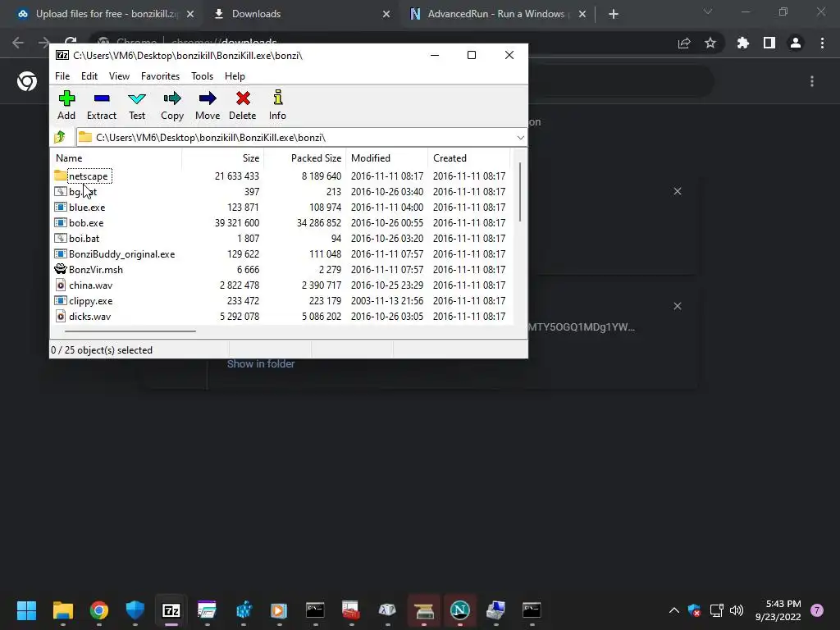840x630 pixels.
Task: Open the File menu
Action: (62, 76)
